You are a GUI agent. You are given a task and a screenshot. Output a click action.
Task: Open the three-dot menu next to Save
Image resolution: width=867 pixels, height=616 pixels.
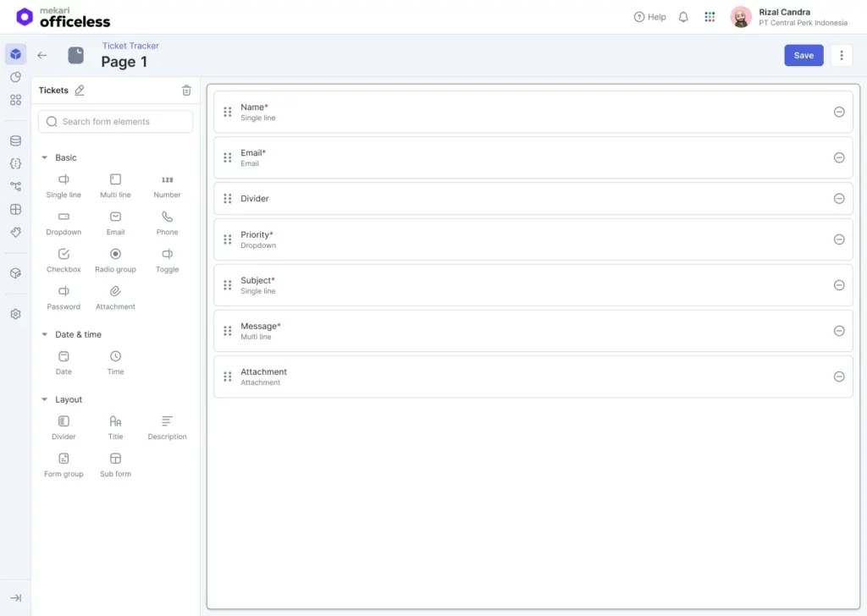point(842,54)
